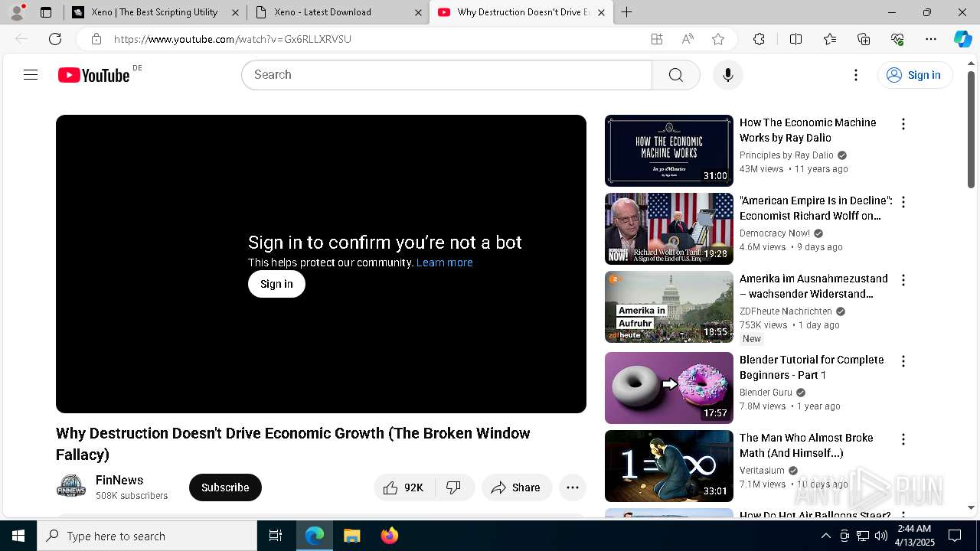Open Task View on taskbar
Viewport: 980px width, 551px height.
[276, 536]
